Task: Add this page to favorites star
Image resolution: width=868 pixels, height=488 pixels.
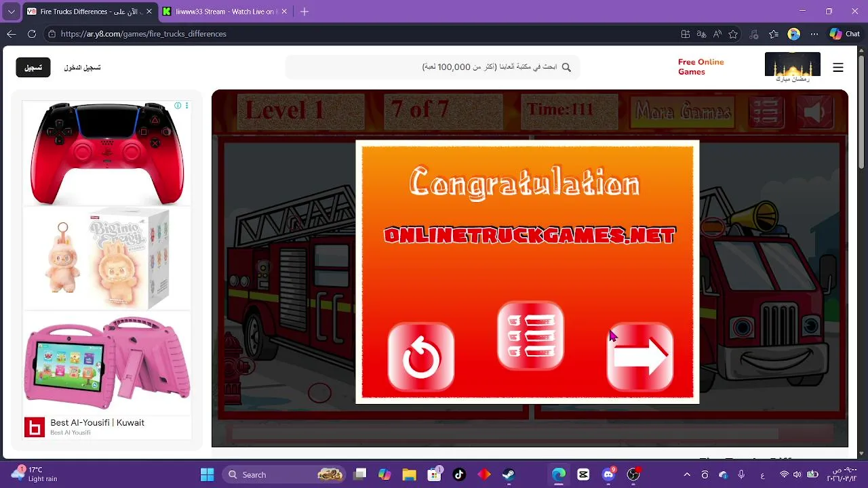Action: (733, 34)
